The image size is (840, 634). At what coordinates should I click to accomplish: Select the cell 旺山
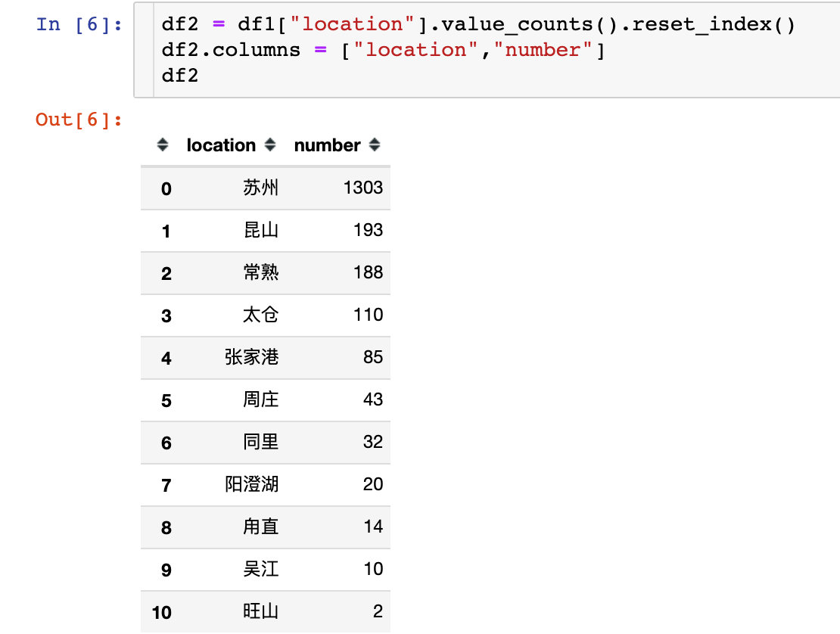pyautogui.click(x=260, y=611)
